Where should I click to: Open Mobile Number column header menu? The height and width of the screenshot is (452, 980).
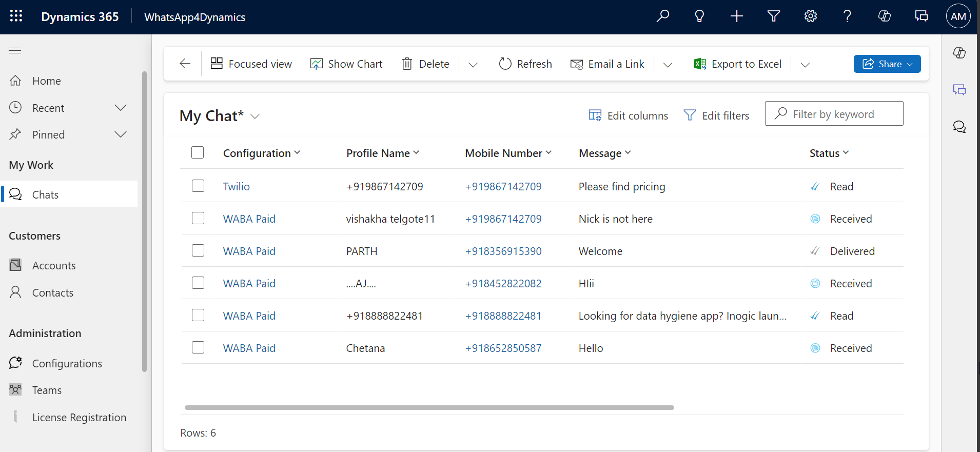[508, 153]
